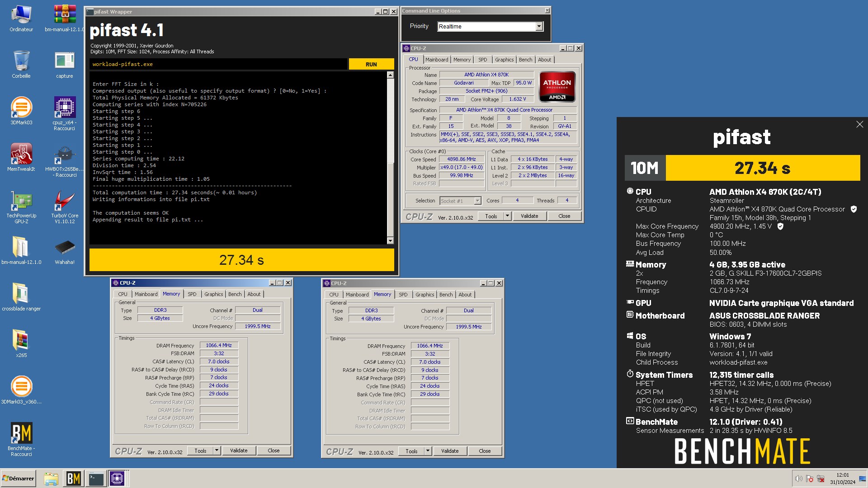Open the crossblade ranger folder
Screen dimensions: 868x488
[21, 296]
